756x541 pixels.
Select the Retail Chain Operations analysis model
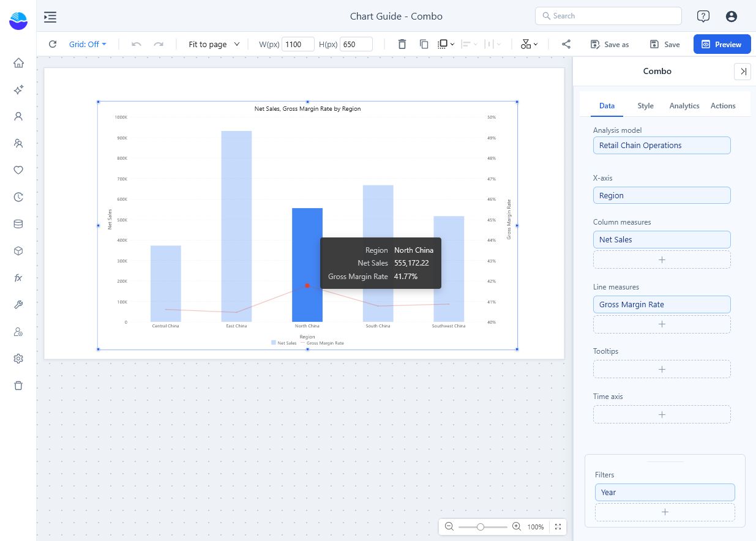click(x=662, y=146)
